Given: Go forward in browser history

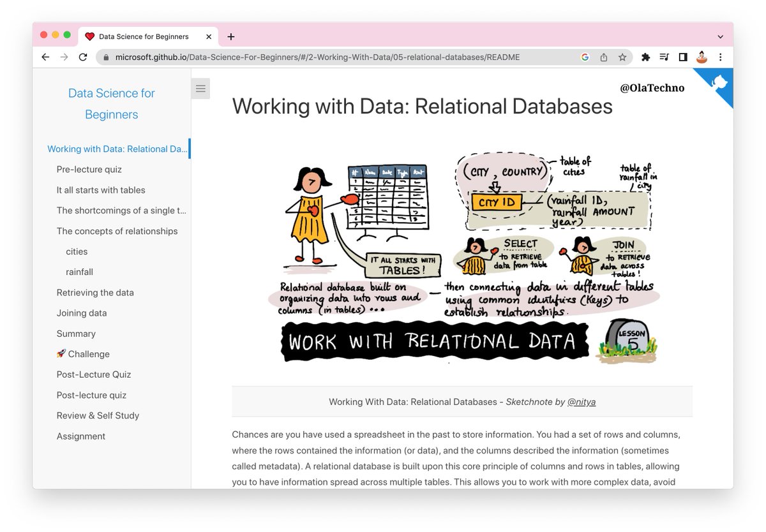Looking at the screenshot, I should click(x=64, y=57).
